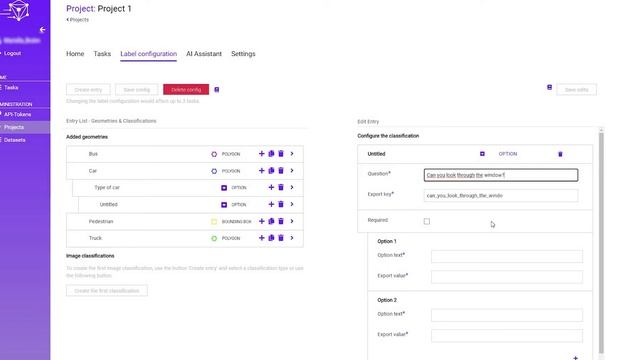The height and width of the screenshot is (360, 640).
Task: Focus the Question input field
Action: pos(501,175)
